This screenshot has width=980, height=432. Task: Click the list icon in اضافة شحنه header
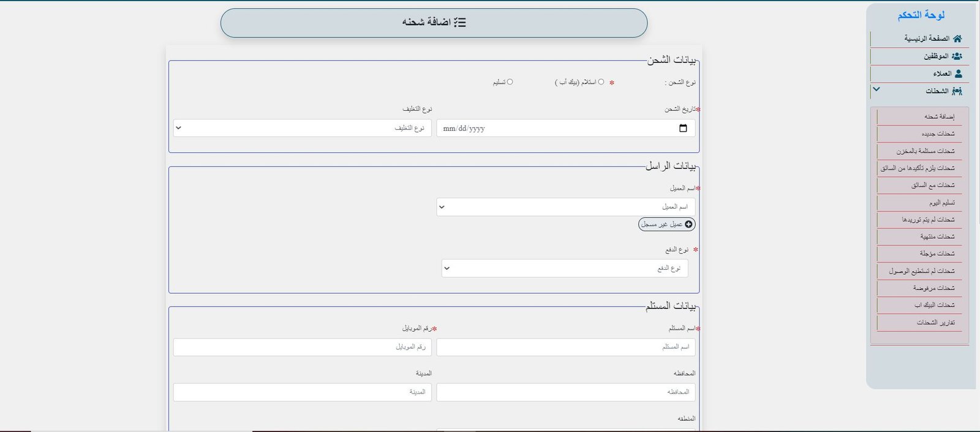pos(459,23)
